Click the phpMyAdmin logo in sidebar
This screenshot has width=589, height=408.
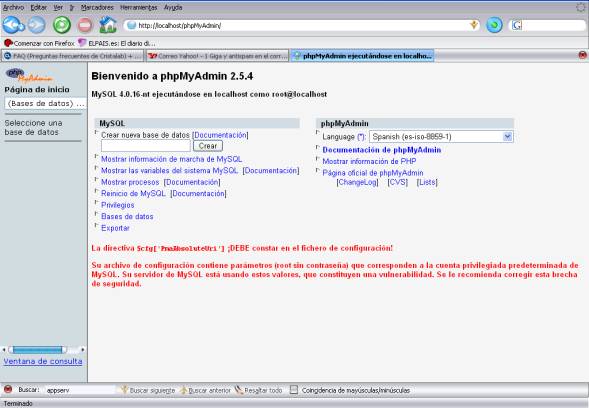[x=29, y=75]
